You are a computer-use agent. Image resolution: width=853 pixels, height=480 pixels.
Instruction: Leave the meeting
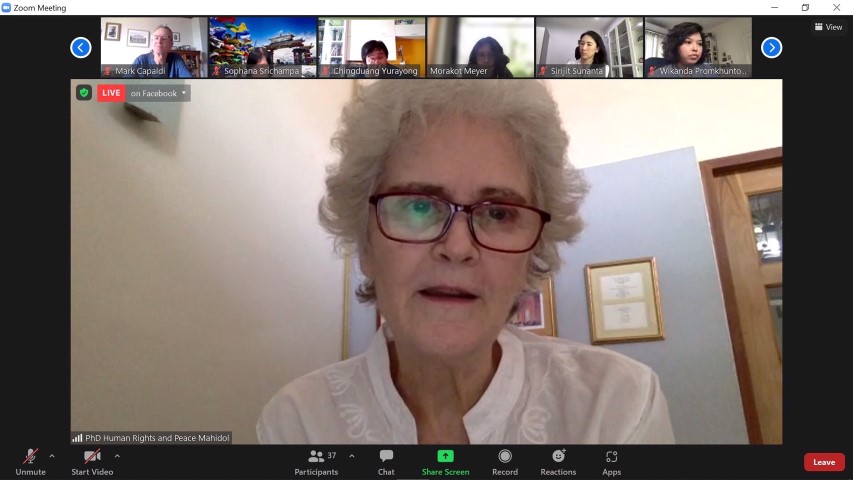824,462
